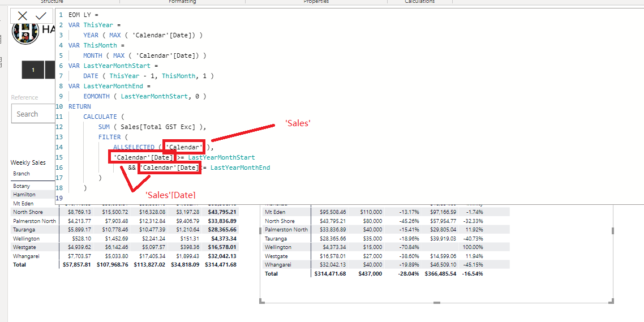This screenshot has width=644, height=322.
Task: Select the Botany row in Weekly Sales table
Action: (22, 186)
